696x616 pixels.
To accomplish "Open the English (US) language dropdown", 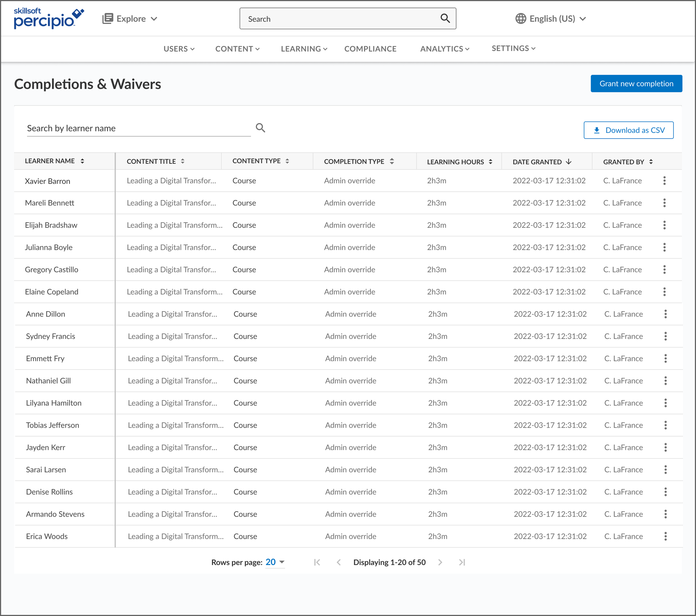I will (x=551, y=19).
